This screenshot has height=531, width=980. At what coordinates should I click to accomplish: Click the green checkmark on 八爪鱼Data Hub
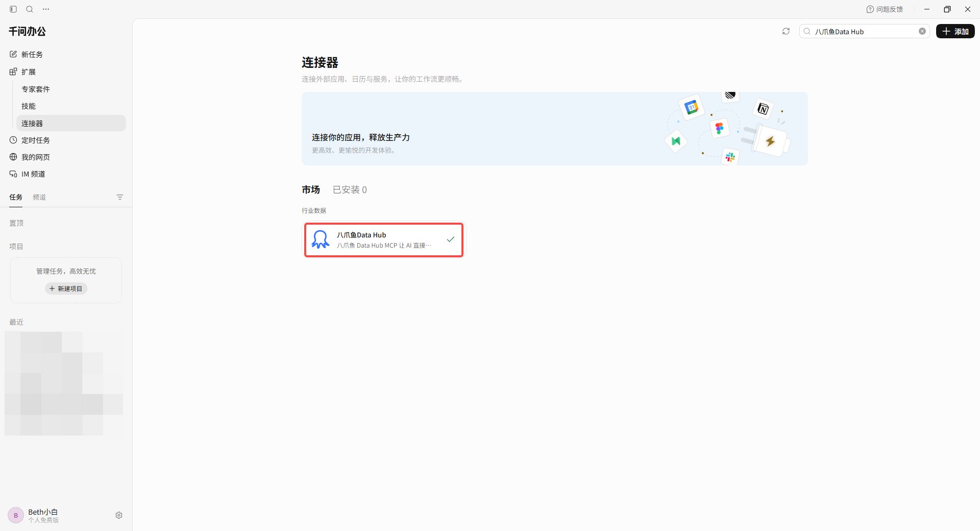coord(450,239)
